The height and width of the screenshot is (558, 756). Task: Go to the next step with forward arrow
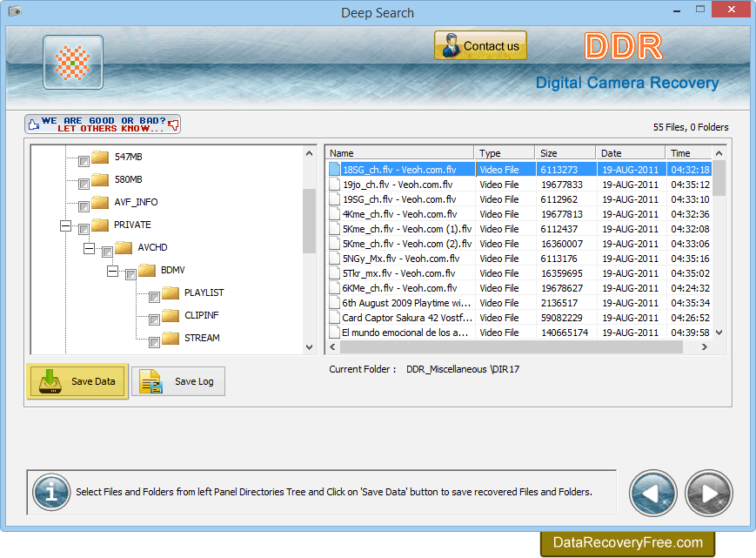pos(709,493)
